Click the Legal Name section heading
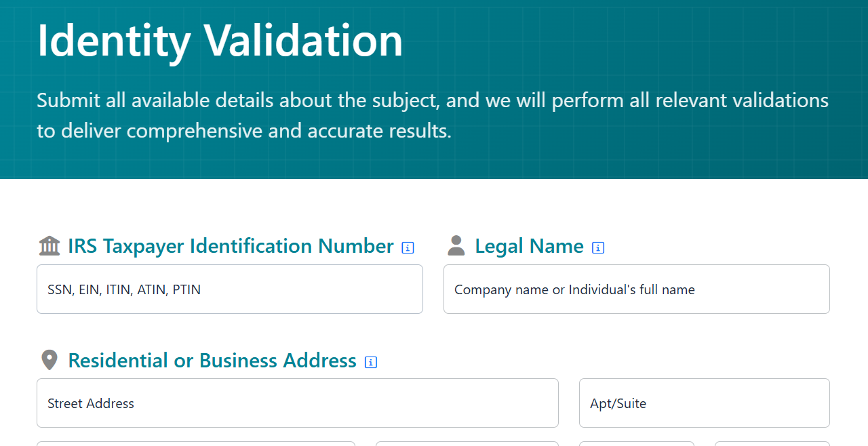Screen dimensions: 868x446 pyautogui.click(x=529, y=245)
